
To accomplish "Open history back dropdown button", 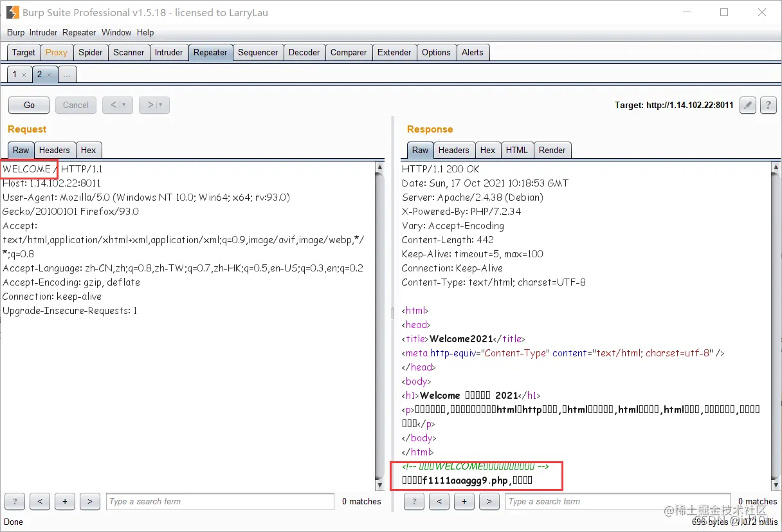I will click(118, 105).
